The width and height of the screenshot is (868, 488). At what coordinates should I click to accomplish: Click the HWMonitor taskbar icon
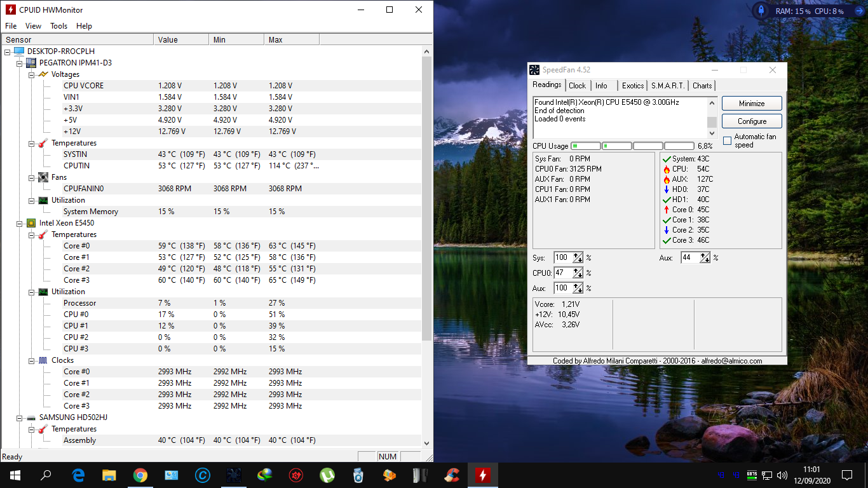[483, 475]
